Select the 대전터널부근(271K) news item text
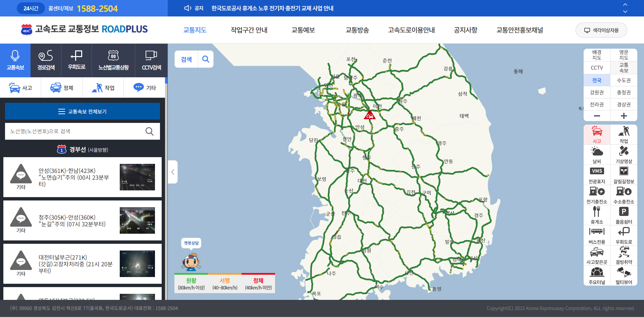 click(x=75, y=264)
